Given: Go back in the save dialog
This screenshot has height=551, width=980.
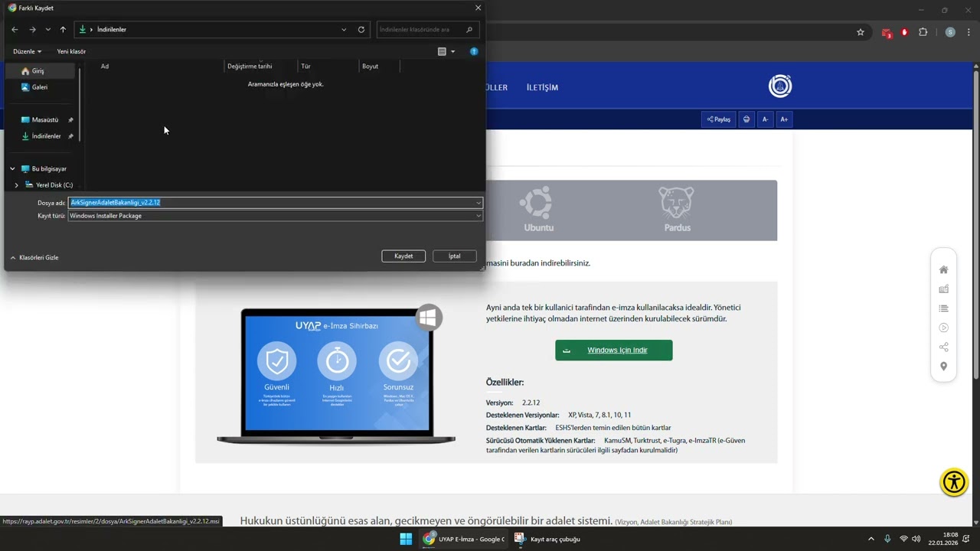Looking at the screenshot, I should tap(15, 30).
